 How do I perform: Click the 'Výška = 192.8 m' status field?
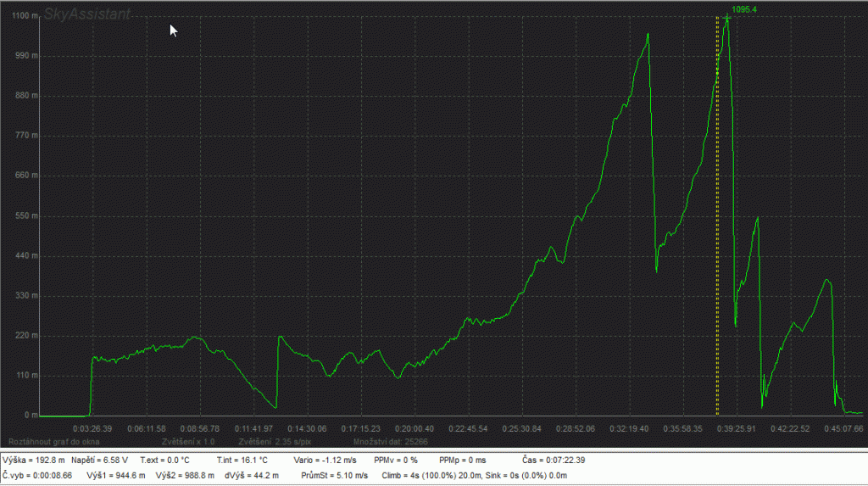coord(33,460)
